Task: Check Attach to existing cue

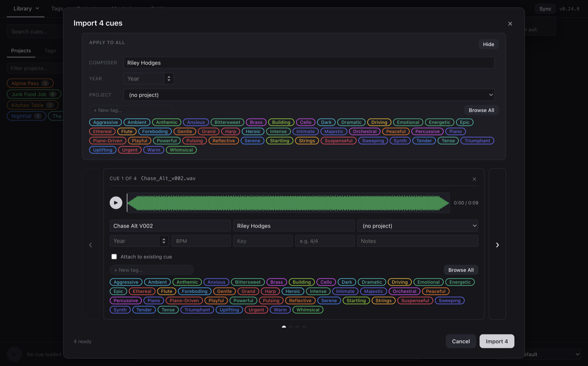Action: coord(114,256)
